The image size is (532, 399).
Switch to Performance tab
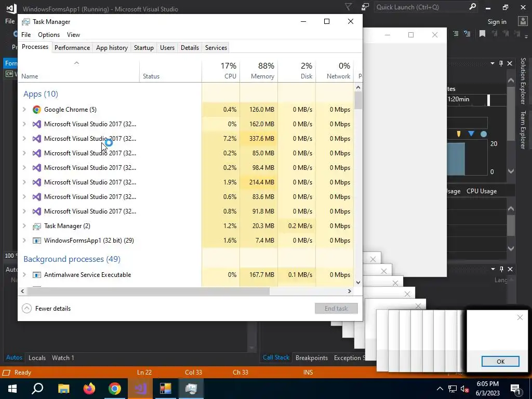[72, 48]
